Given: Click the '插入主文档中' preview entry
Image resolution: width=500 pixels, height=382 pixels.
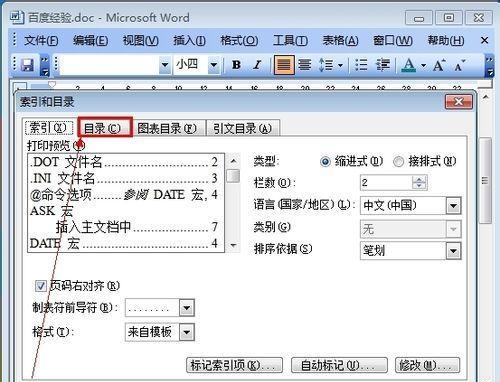Looking at the screenshot, I should 137,227.
